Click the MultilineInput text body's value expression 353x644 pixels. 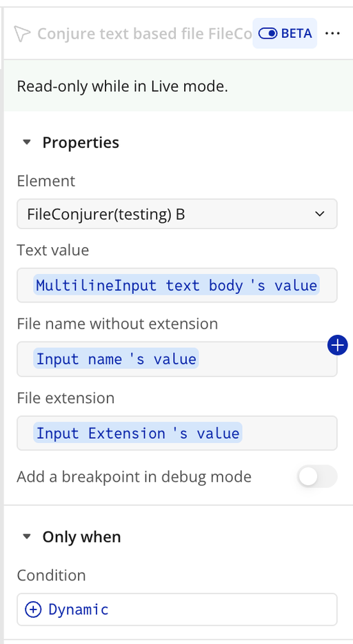click(176, 285)
